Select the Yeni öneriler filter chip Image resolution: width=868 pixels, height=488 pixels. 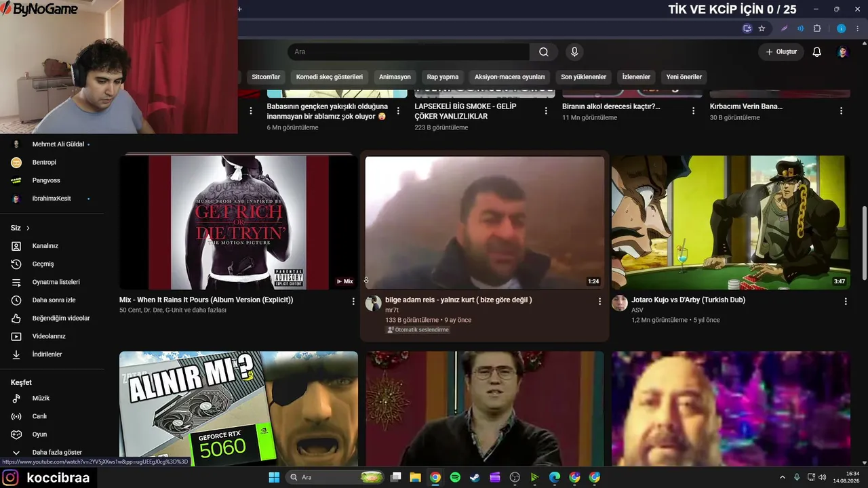[684, 77]
